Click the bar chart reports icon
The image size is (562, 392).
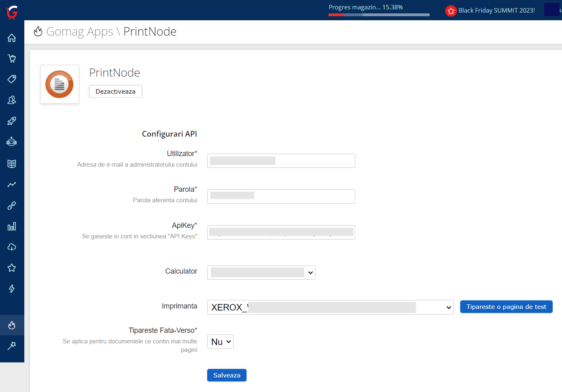point(12,226)
